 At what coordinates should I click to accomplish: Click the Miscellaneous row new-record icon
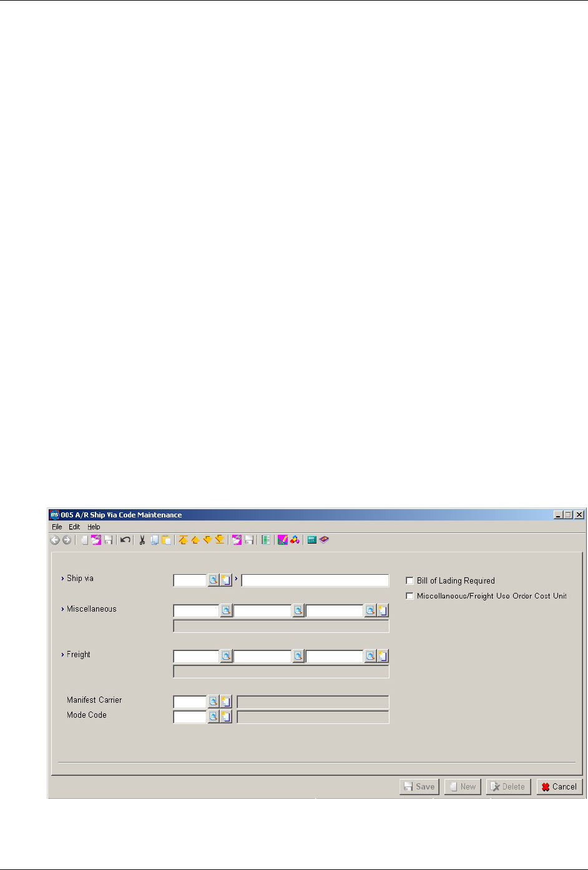point(383,610)
